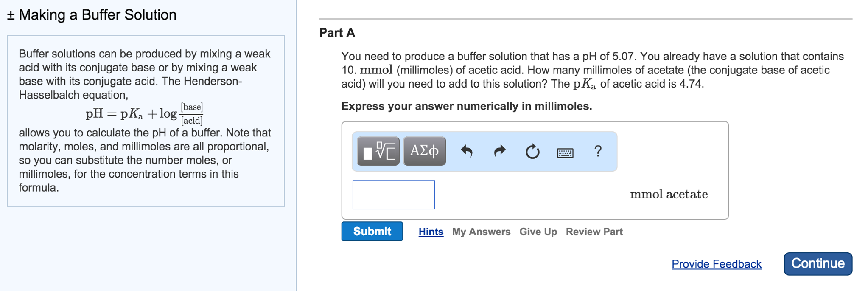This screenshot has height=291, width=868.
Task: Reset the answer with the circular arrow
Action: pos(532,150)
